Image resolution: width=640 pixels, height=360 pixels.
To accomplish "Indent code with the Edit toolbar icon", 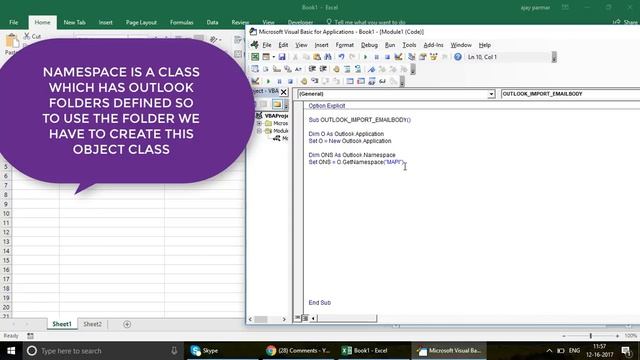I will [x=312, y=69].
